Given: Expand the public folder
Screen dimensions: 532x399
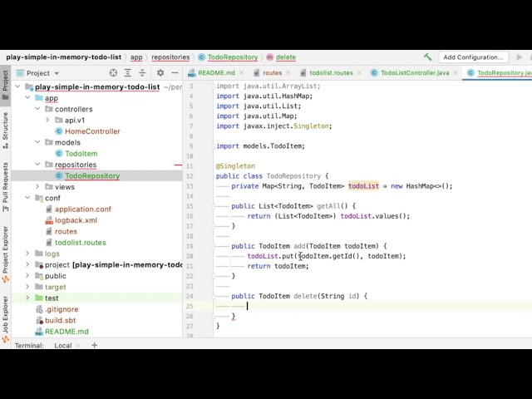Looking at the screenshot, I should 27,276.
